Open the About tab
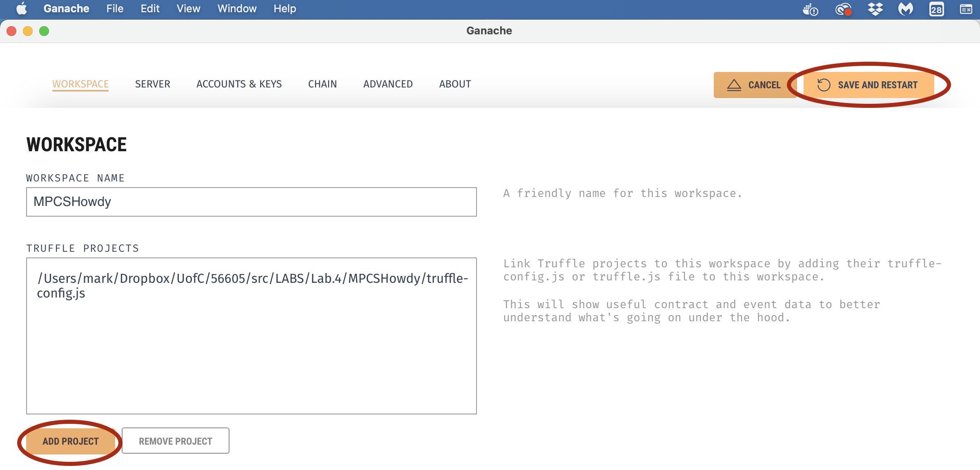This screenshot has height=470, width=980. click(x=455, y=84)
